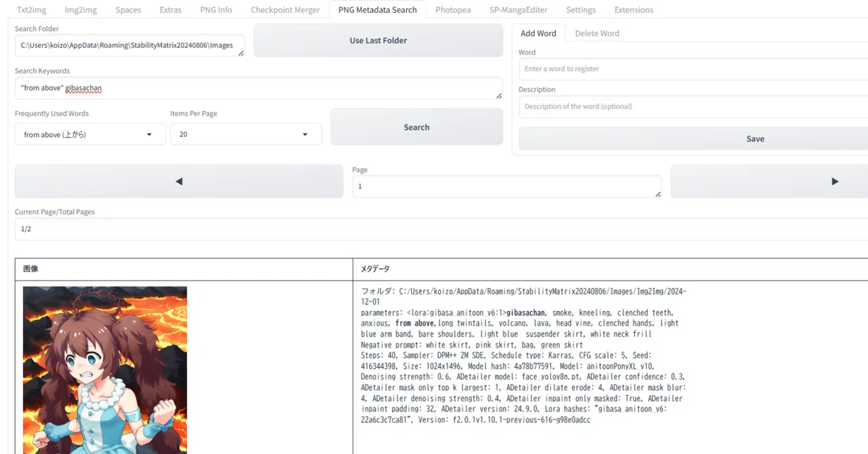Image resolution: width=868 pixels, height=454 pixels.
Task: Switch to the Img2img tab
Action: coord(80,10)
